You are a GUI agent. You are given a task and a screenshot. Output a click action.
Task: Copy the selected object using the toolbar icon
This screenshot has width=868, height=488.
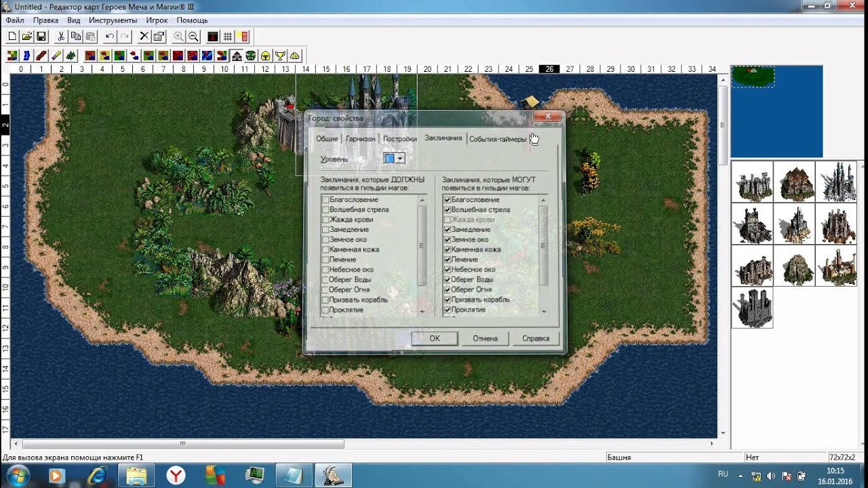[75, 37]
